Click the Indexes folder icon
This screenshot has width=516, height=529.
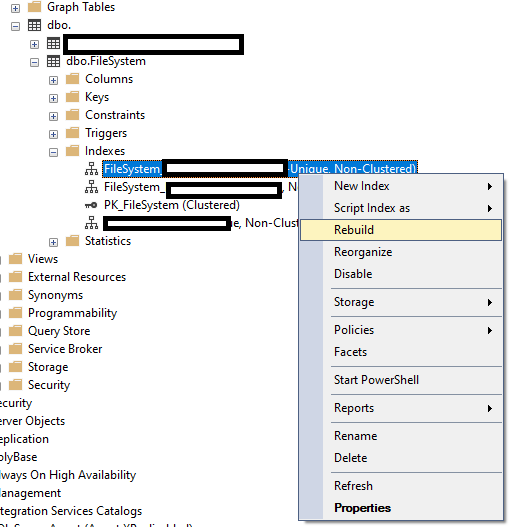[x=72, y=151]
